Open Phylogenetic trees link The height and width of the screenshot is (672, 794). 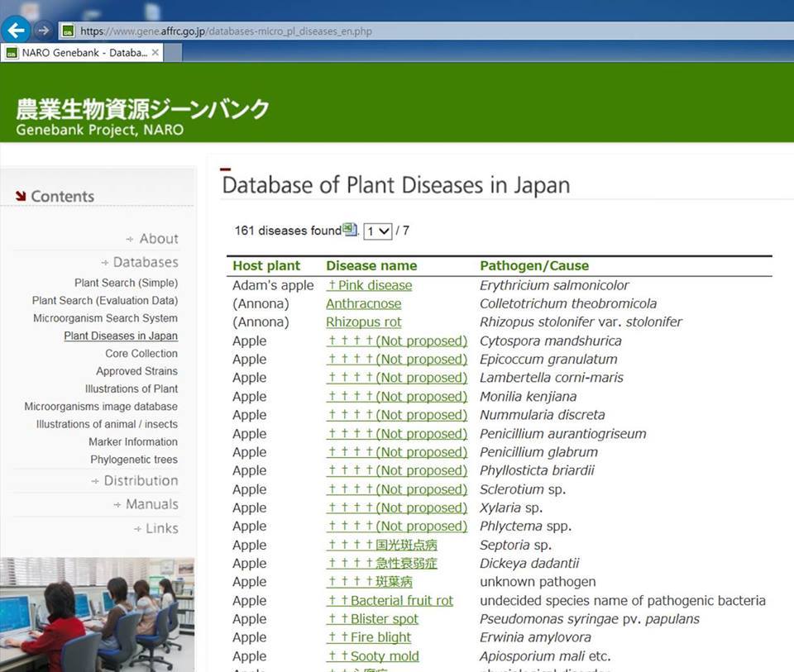(134, 460)
